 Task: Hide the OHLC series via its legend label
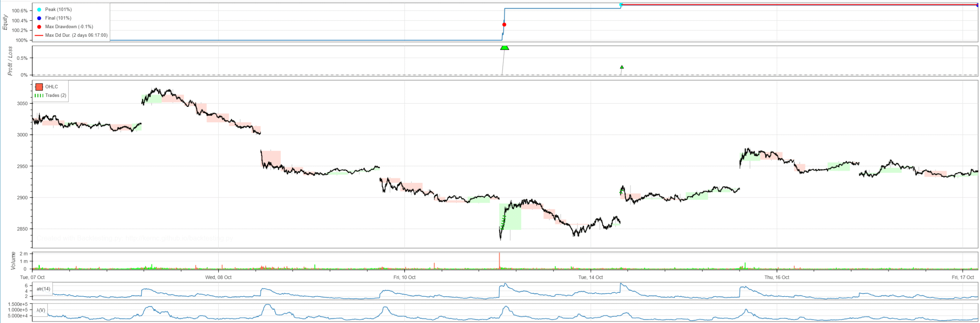(x=51, y=87)
